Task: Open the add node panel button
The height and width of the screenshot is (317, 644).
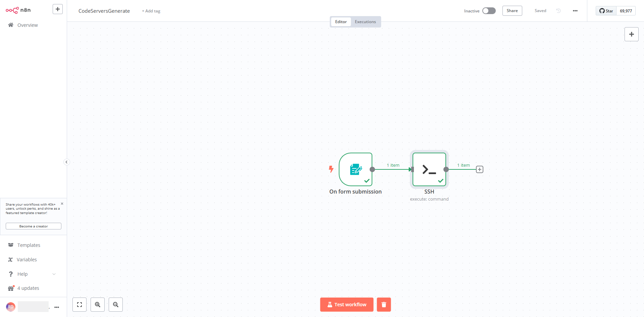Action: tap(631, 34)
